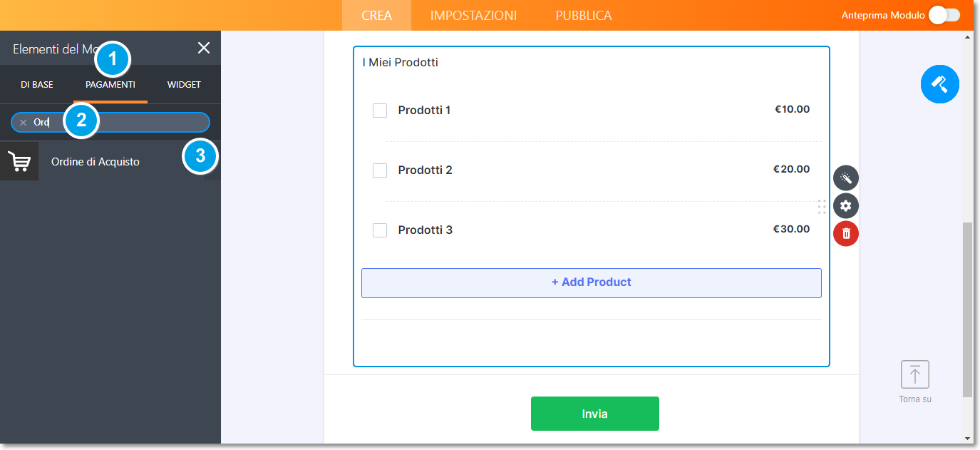The height and width of the screenshot is (450, 980).
Task: Open product field settings gear
Action: [846, 206]
